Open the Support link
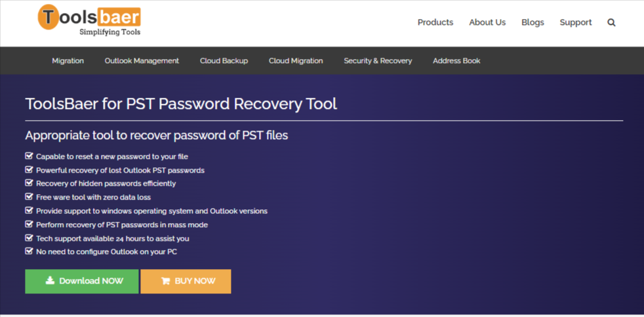 tap(576, 22)
